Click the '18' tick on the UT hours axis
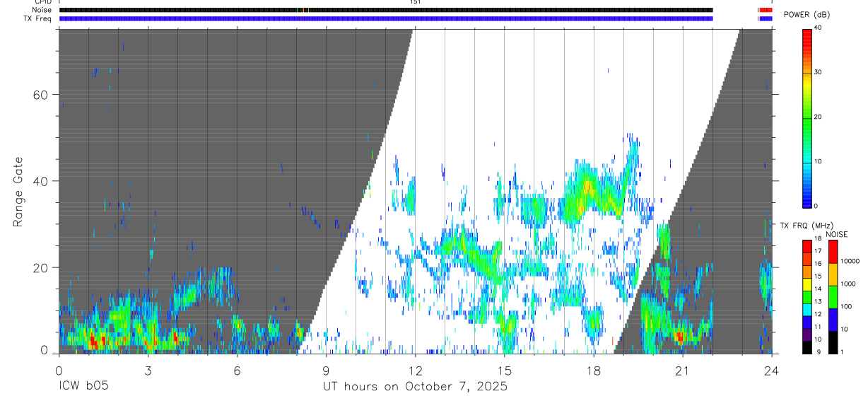Image resolution: width=868 pixels, height=401 pixels. click(x=593, y=371)
